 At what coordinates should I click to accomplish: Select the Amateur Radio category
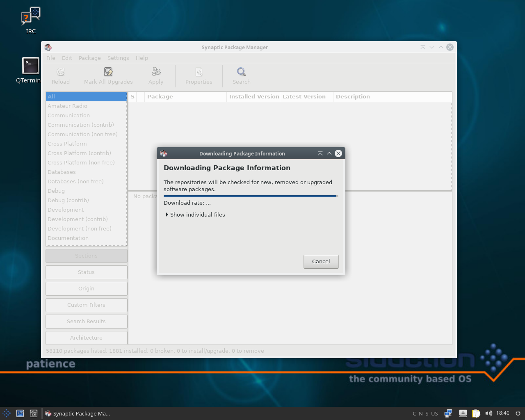click(x=86, y=106)
